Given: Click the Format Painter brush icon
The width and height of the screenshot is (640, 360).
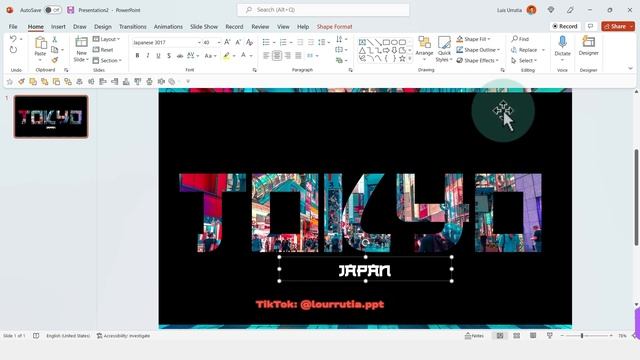Looking at the screenshot, I should (55, 60).
